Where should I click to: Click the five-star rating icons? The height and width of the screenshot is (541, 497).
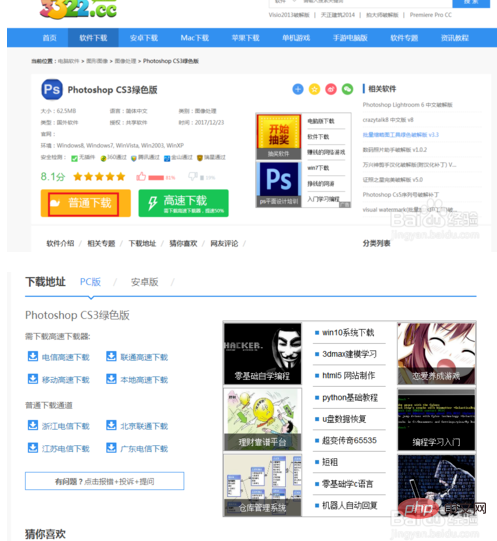[x=99, y=177]
